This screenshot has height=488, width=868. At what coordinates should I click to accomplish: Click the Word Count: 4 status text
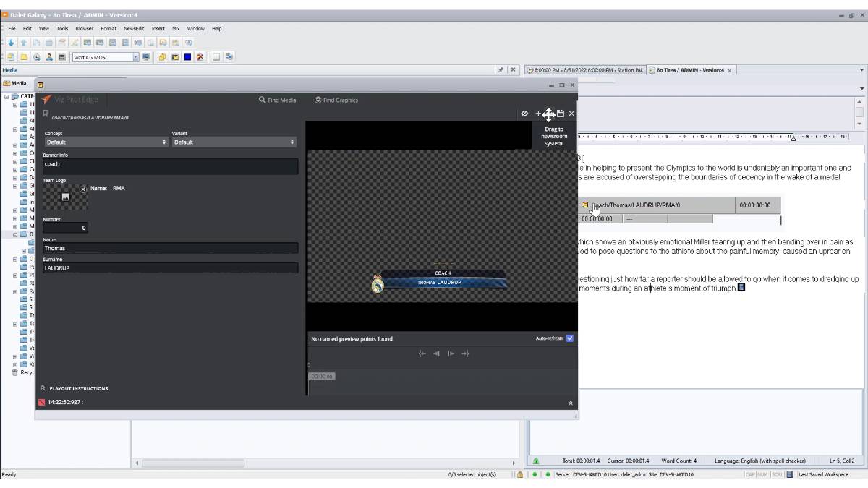pos(678,461)
